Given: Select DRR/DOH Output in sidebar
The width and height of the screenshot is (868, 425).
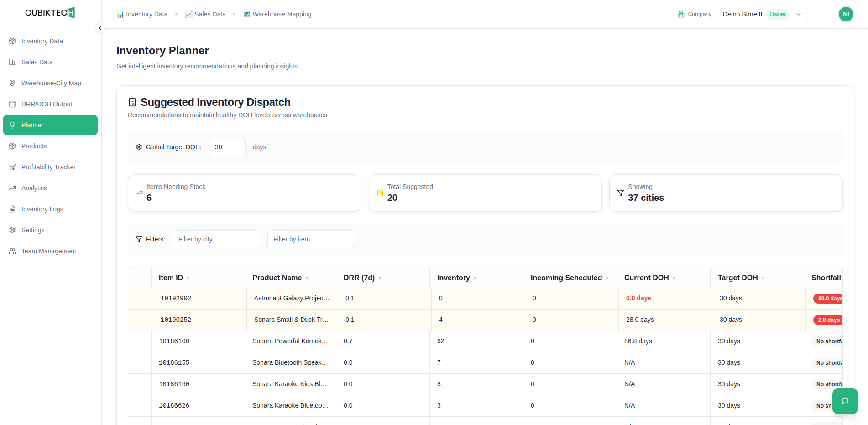Looking at the screenshot, I should 47,104.
